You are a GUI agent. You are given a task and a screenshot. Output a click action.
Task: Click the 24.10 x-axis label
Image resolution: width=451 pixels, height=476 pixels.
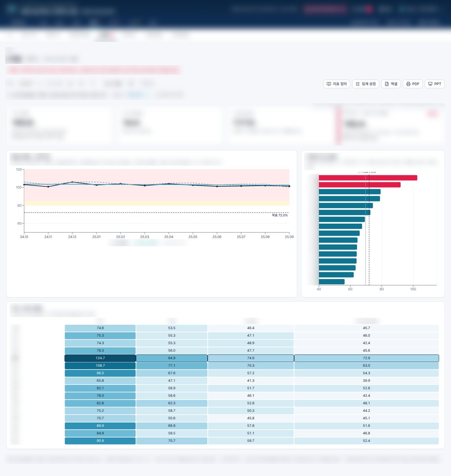pyautogui.click(x=24, y=237)
